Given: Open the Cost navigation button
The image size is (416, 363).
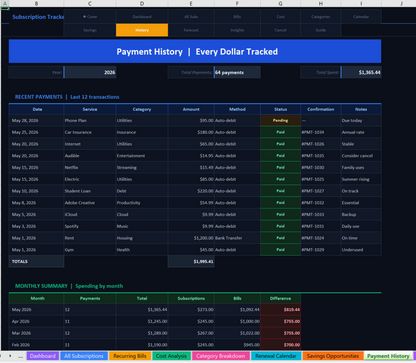Looking at the screenshot, I should coord(280,17).
